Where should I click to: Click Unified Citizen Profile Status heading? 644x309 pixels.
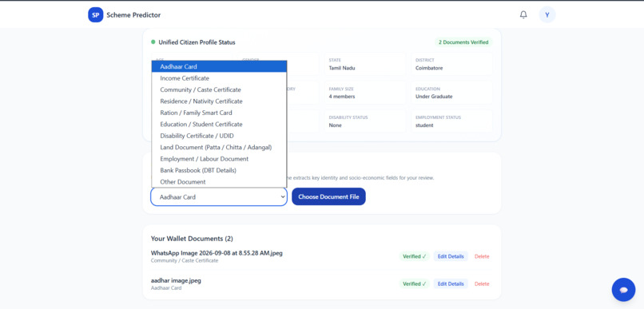pos(197,42)
